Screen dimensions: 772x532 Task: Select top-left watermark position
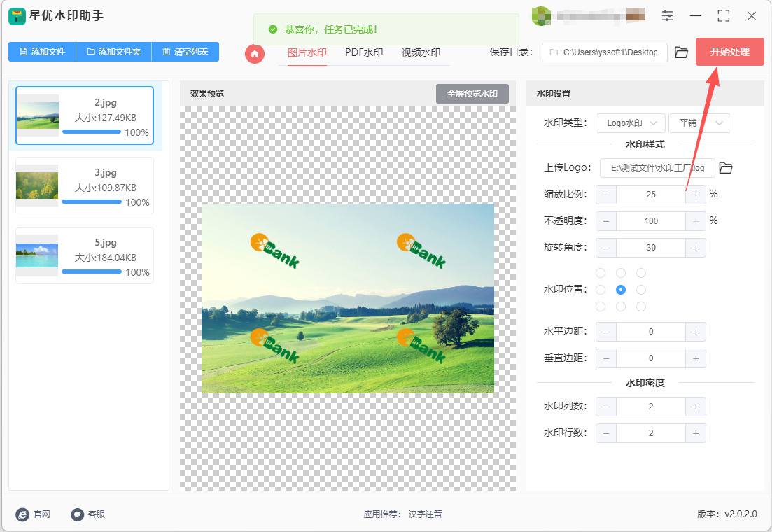click(x=601, y=273)
